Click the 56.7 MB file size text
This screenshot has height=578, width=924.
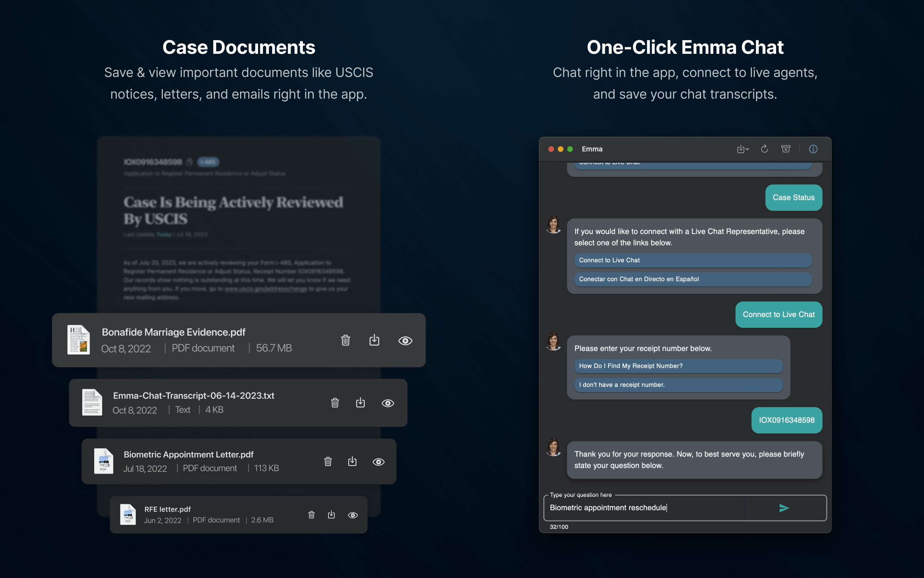274,348
